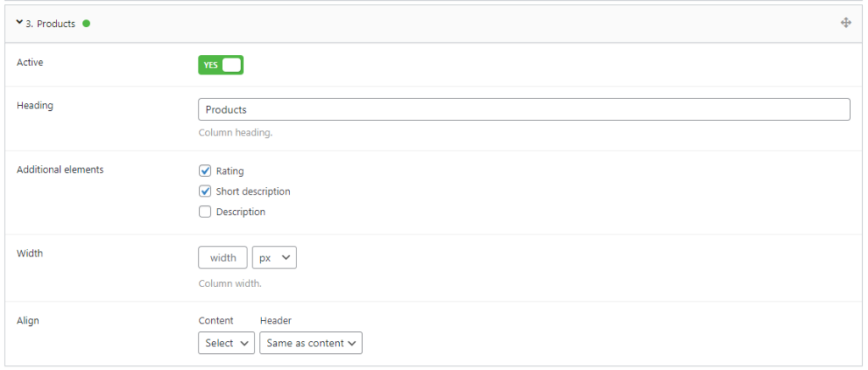The width and height of the screenshot is (868, 370).
Task: Click the column width input box
Action: tap(223, 257)
